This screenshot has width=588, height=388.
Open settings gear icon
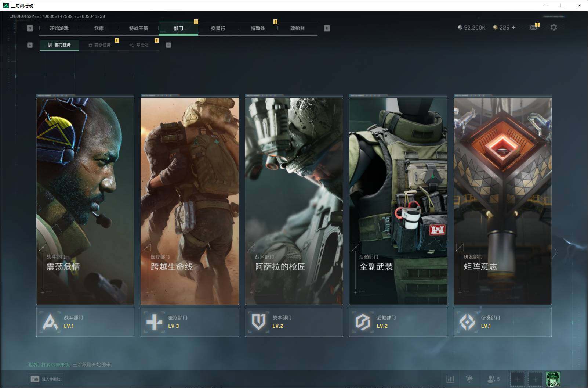(553, 28)
